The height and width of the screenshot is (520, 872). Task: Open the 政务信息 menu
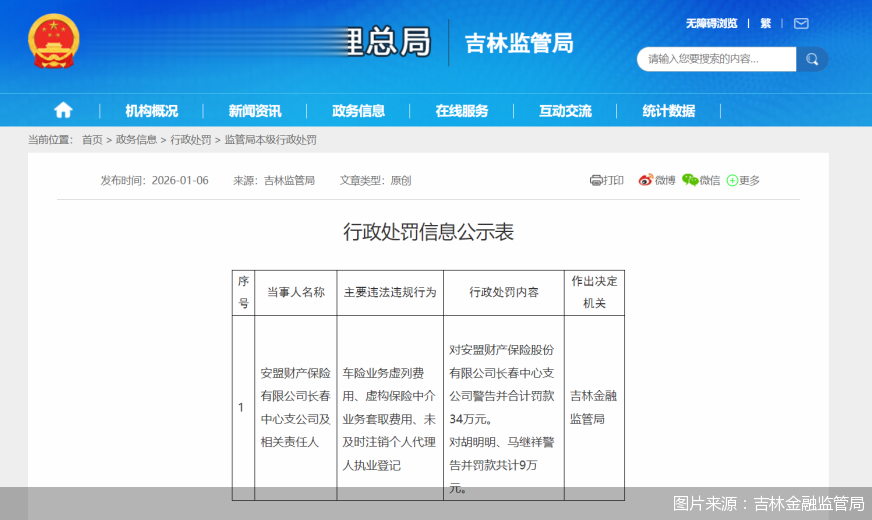click(358, 111)
